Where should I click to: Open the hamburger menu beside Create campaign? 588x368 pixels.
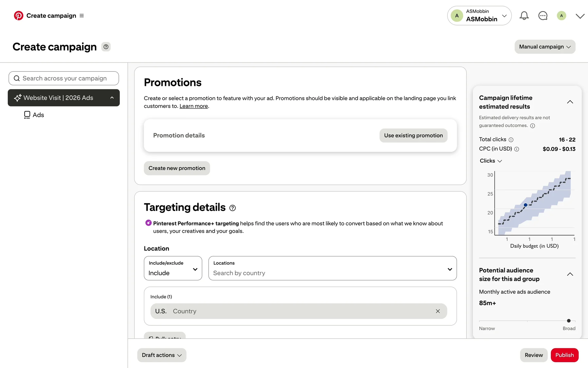point(82,16)
